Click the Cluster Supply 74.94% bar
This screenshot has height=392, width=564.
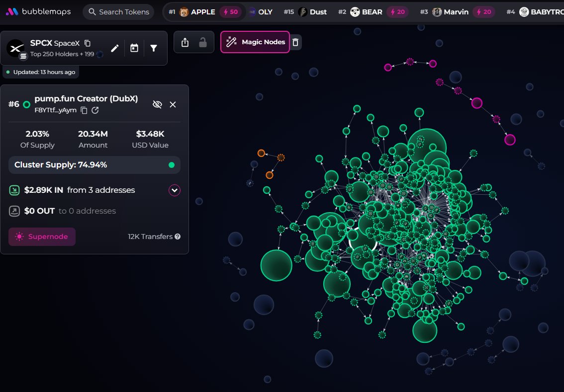[x=94, y=165]
